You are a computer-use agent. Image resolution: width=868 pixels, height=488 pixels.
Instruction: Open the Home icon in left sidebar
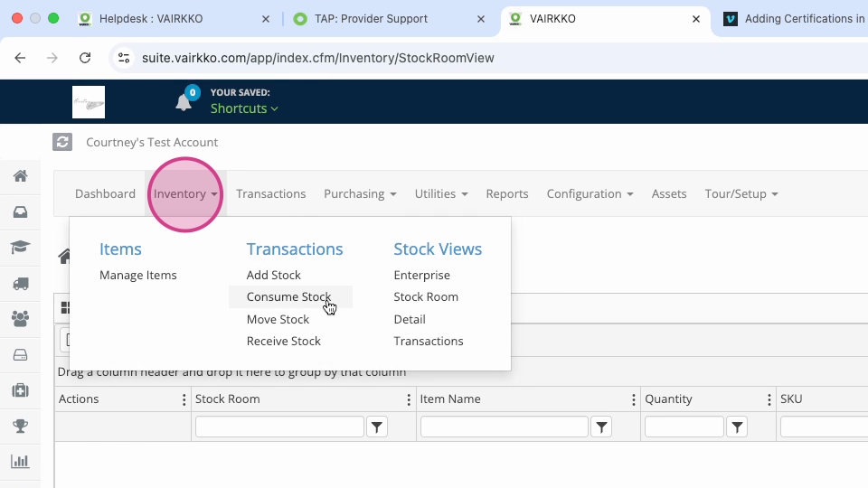21,176
